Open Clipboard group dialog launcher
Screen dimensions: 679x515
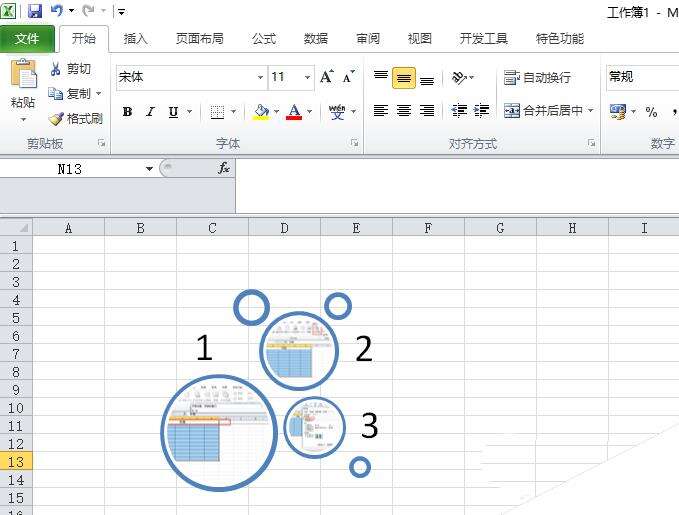[x=102, y=143]
